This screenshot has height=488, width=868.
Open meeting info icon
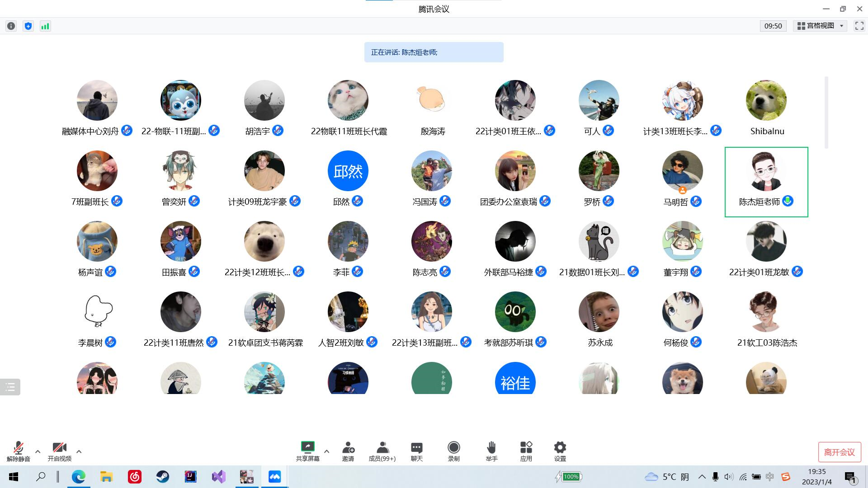click(x=11, y=26)
